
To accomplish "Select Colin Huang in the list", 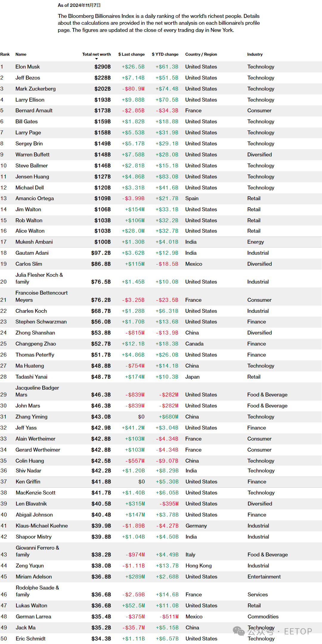I will 30,461.
